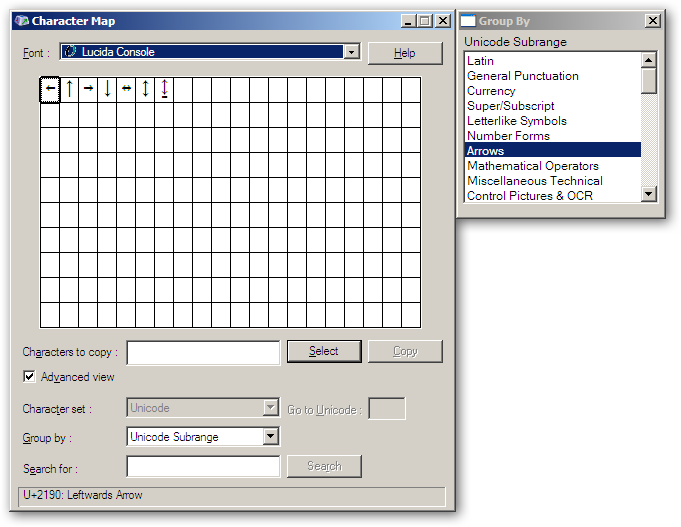Click the subrange list scrollbar thumb
The width and height of the screenshot is (681, 527).
tap(648, 81)
